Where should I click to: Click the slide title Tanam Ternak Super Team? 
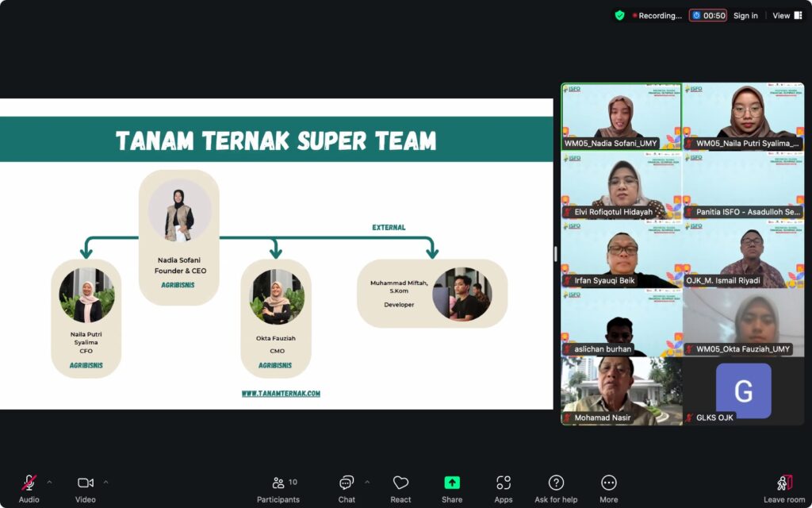276,140
